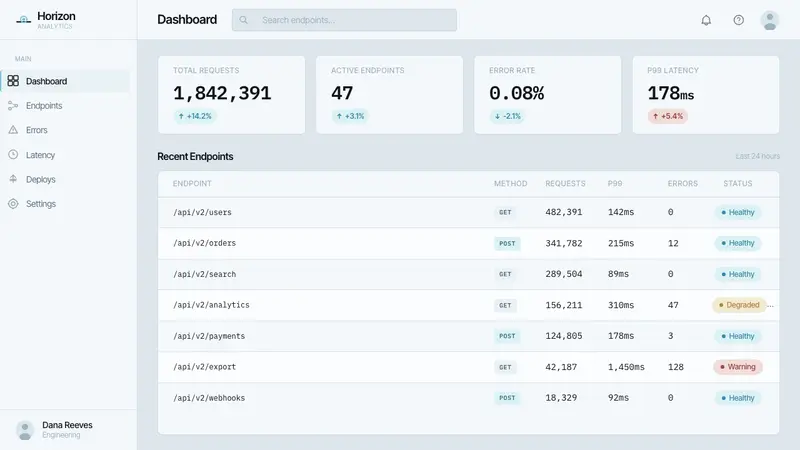Click the 310ms latency value

click(x=621, y=305)
